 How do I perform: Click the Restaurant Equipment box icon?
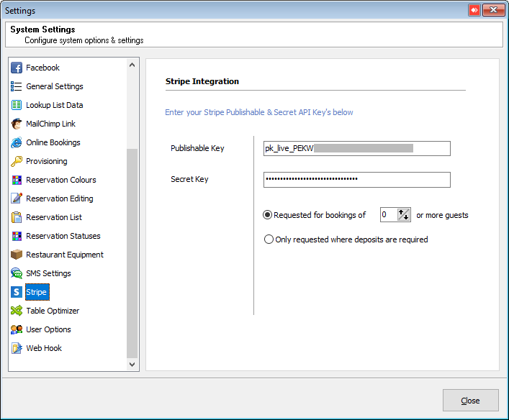(x=17, y=255)
